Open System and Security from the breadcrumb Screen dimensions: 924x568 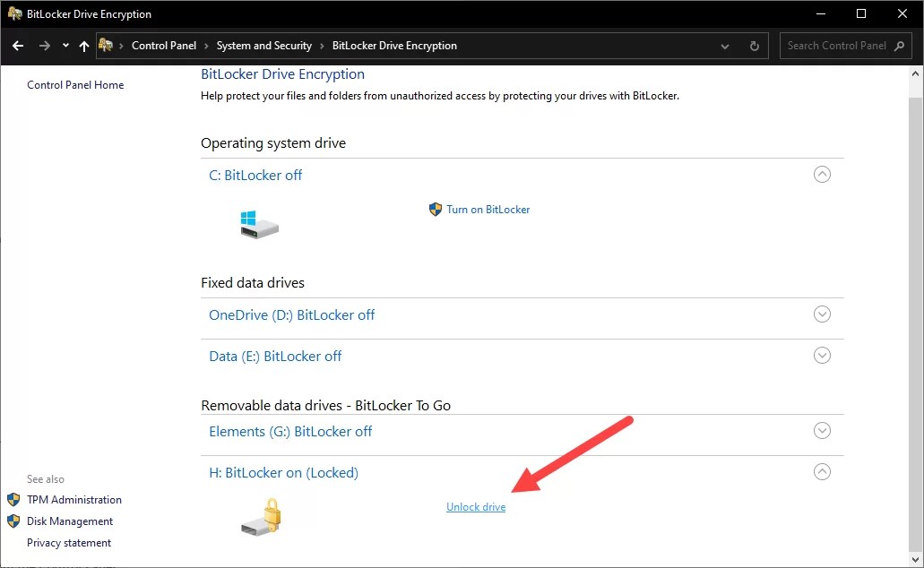[x=264, y=46]
